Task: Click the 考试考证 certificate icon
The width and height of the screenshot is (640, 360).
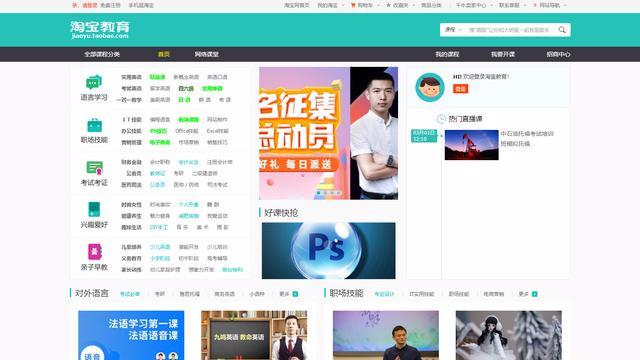Action: 94,168
